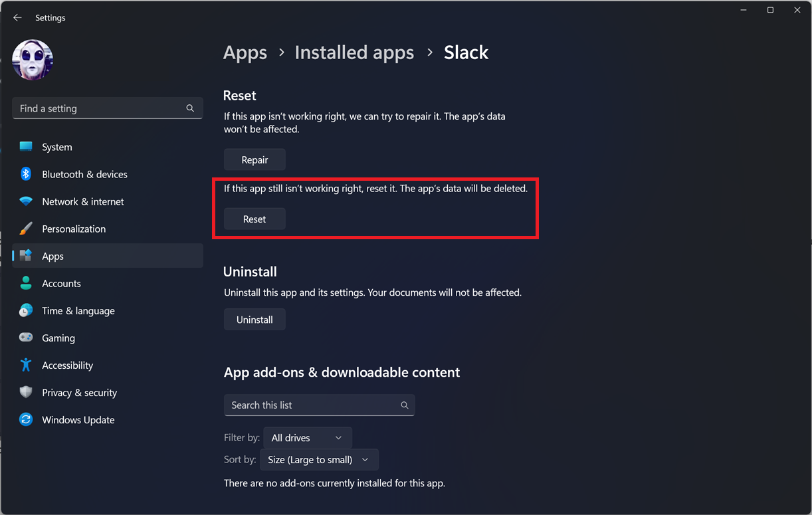The width and height of the screenshot is (812, 515).
Task: Click the user profile avatar picture
Action: 33,59
